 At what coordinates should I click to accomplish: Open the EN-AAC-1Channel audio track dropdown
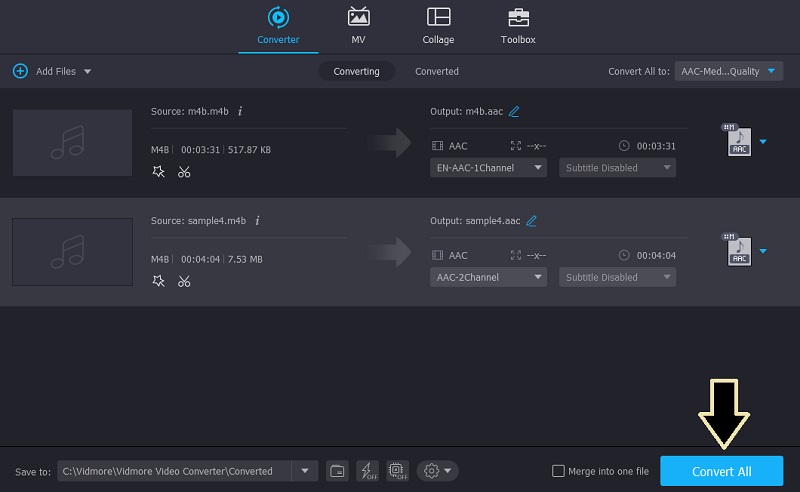pos(489,168)
